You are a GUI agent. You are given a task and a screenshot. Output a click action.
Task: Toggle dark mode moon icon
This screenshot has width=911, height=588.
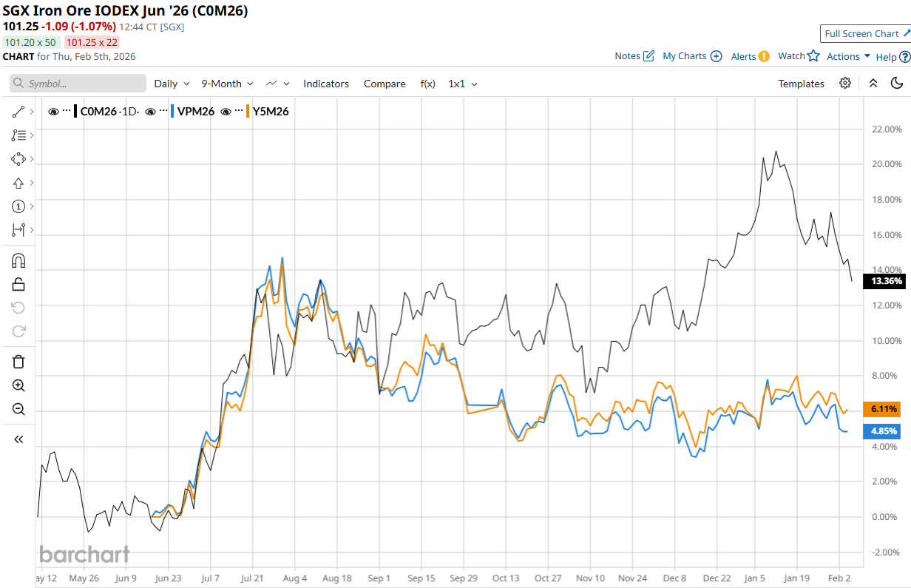click(897, 84)
